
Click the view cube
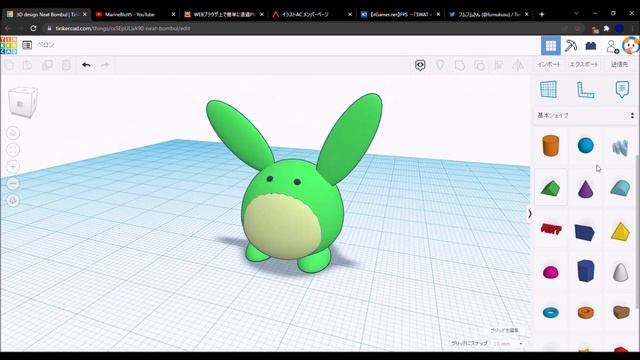(22, 102)
